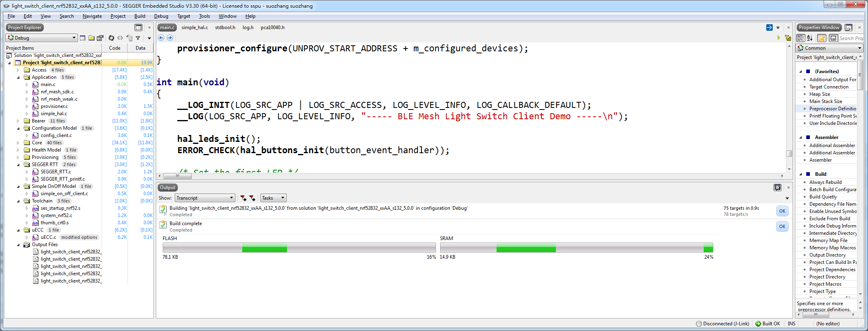Select the Solution root node
This screenshot has width=868, height=331.
(x=58, y=55)
